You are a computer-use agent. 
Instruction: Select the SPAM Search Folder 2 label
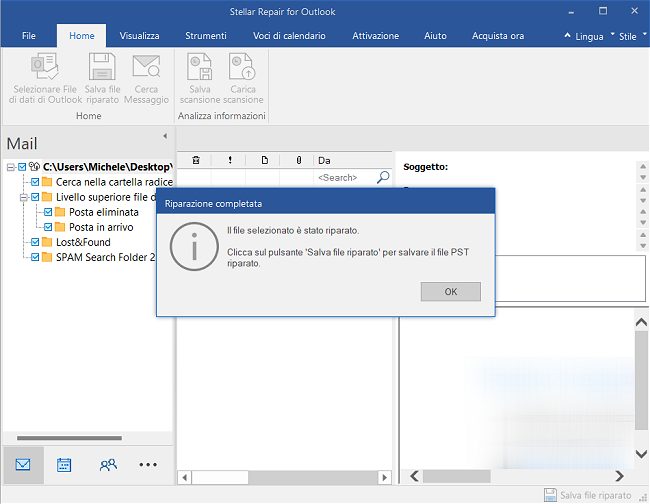coord(105,257)
